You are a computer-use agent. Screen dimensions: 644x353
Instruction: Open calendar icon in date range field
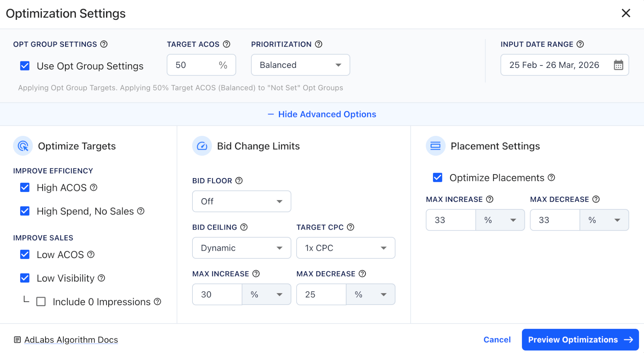point(618,65)
